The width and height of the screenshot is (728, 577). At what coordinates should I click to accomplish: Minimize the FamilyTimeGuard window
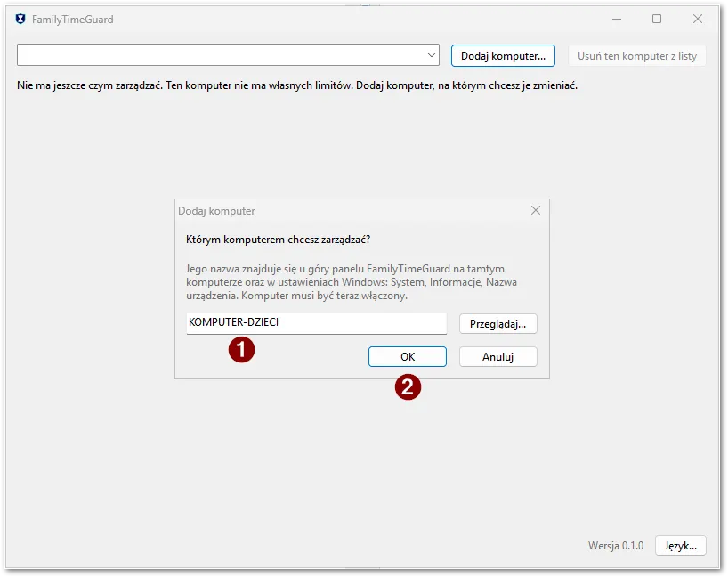tap(617, 19)
